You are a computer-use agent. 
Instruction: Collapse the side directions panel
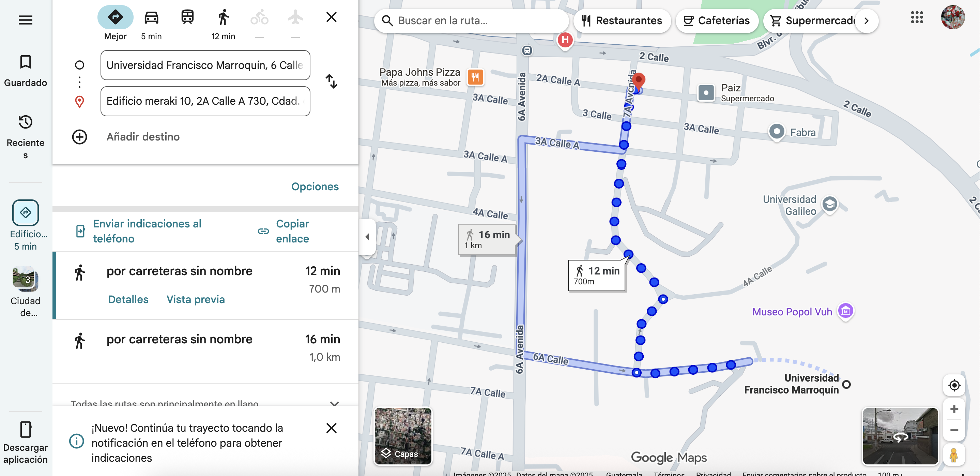(367, 237)
